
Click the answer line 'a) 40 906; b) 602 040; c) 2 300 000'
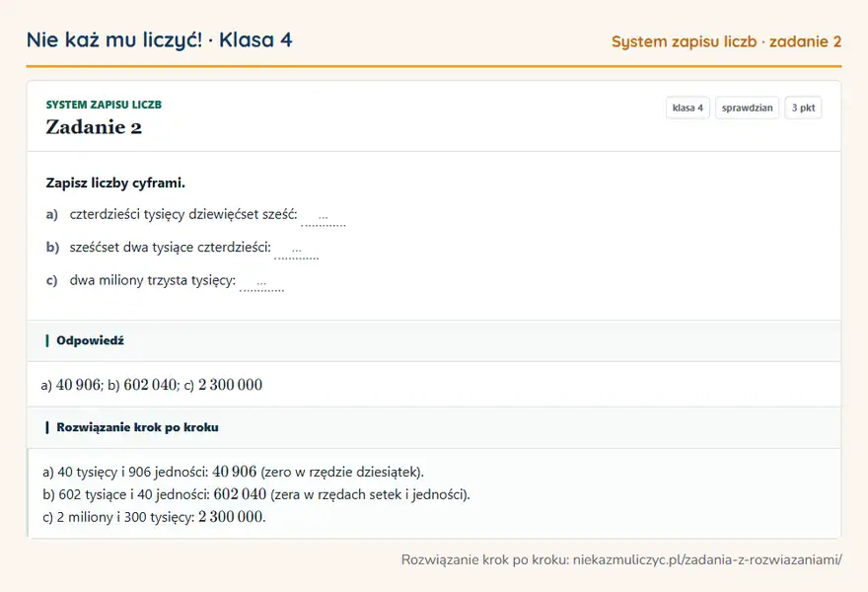tap(152, 385)
